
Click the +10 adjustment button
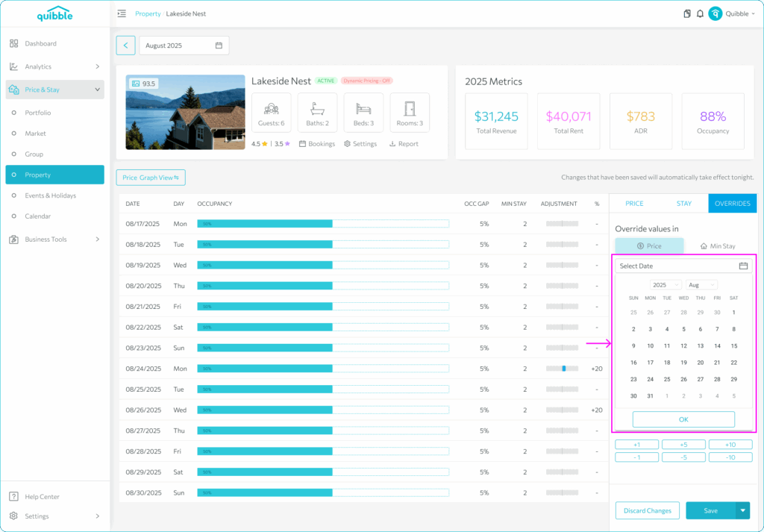[730, 444]
